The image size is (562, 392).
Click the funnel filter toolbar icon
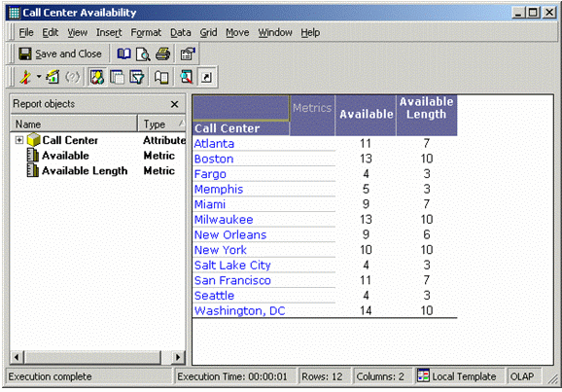[x=136, y=77]
